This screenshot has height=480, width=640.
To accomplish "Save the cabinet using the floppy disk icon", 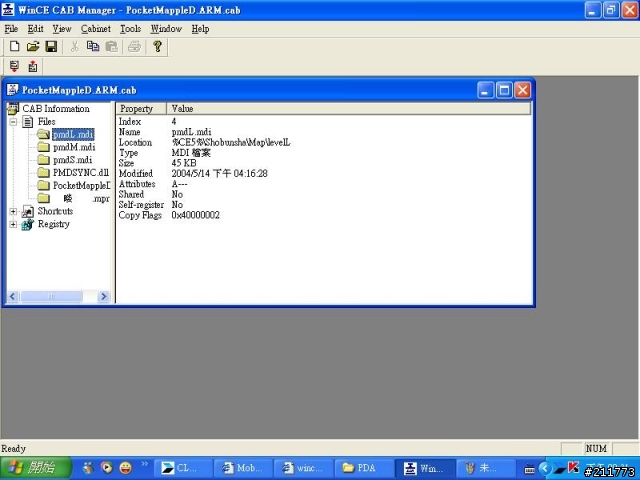I will pyautogui.click(x=51, y=46).
